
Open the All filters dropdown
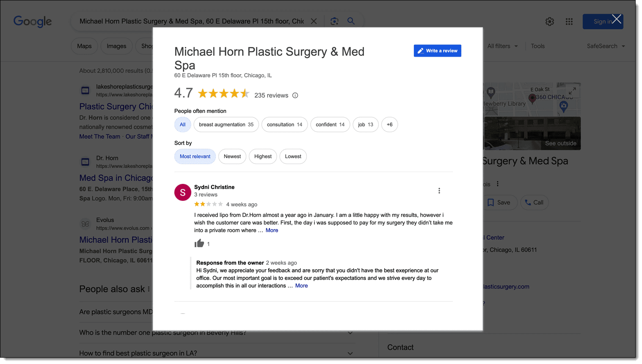tap(502, 46)
